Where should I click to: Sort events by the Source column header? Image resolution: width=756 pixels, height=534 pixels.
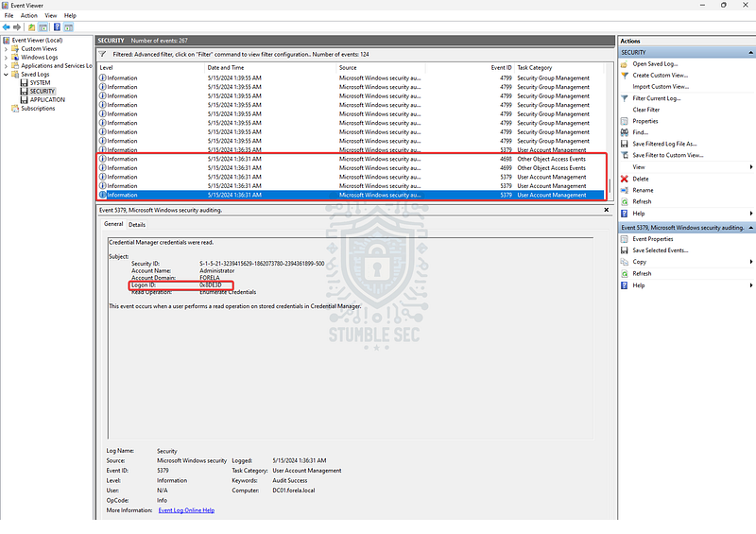(381, 67)
